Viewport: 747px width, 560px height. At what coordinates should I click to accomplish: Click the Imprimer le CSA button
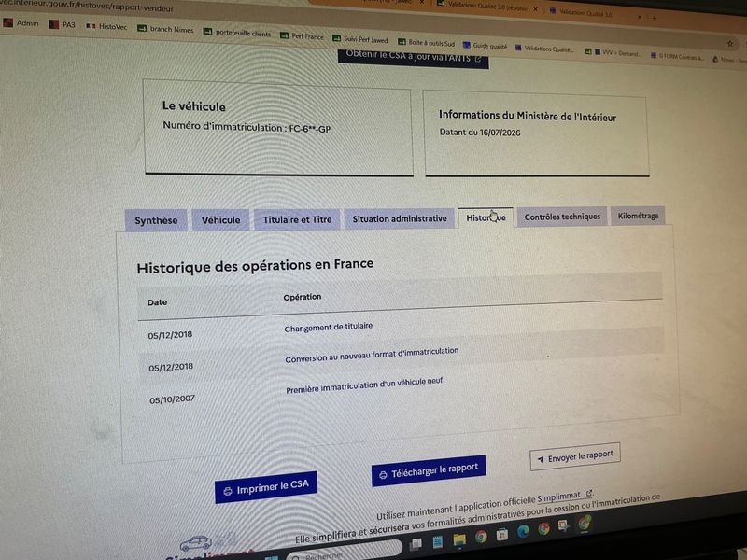(x=266, y=487)
